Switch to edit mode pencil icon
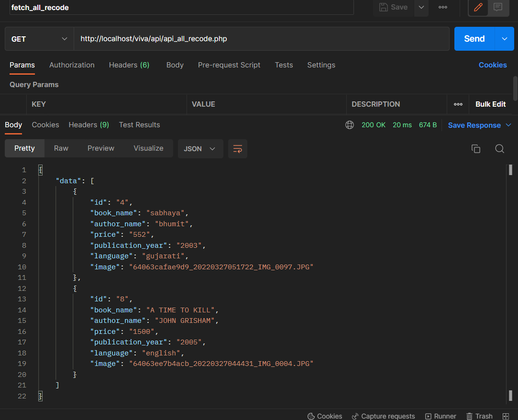 (478, 7)
